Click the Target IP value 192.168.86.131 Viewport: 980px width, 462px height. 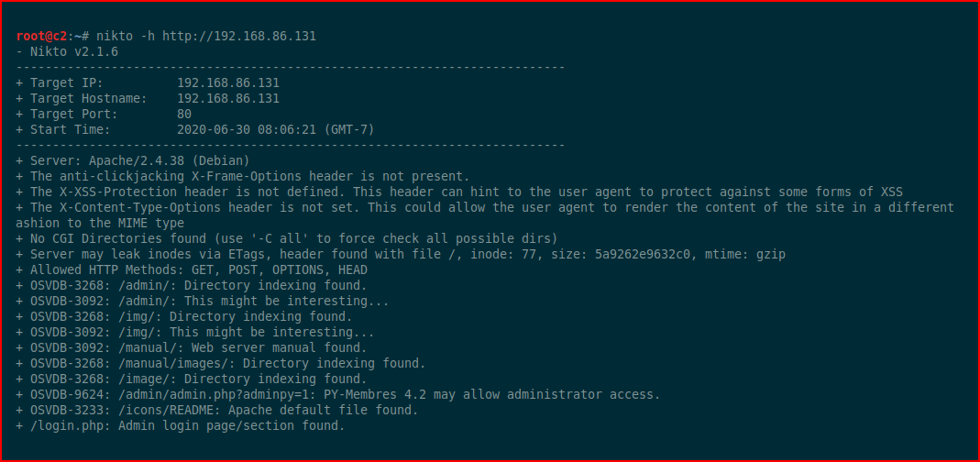click(x=228, y=83)
